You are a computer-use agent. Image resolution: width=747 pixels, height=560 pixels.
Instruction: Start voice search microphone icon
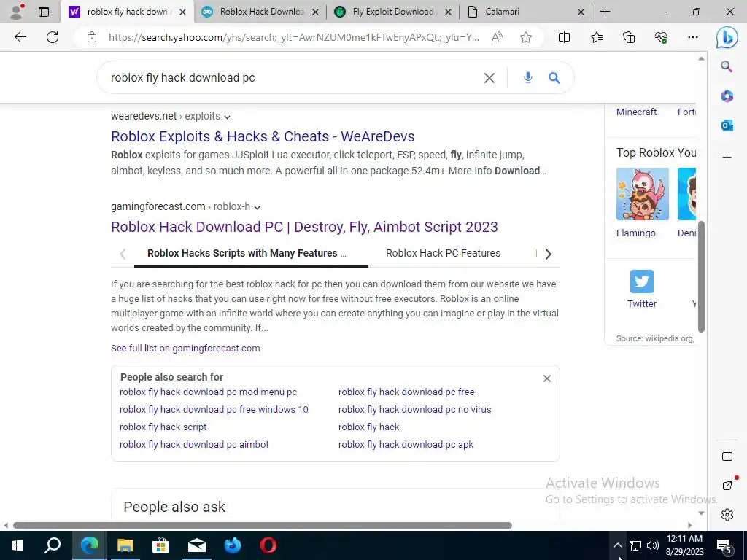pyautogui.click(x=528, y=77)
